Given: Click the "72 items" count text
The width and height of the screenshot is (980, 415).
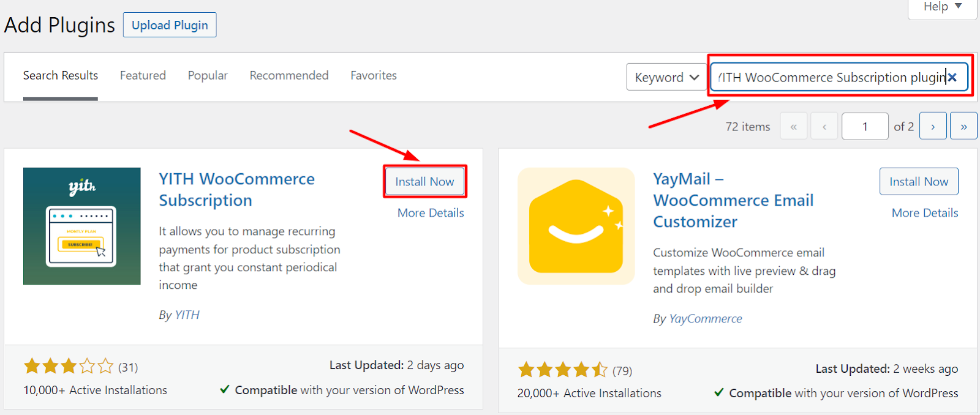Looking at the screenshot, I should [748, 127].
